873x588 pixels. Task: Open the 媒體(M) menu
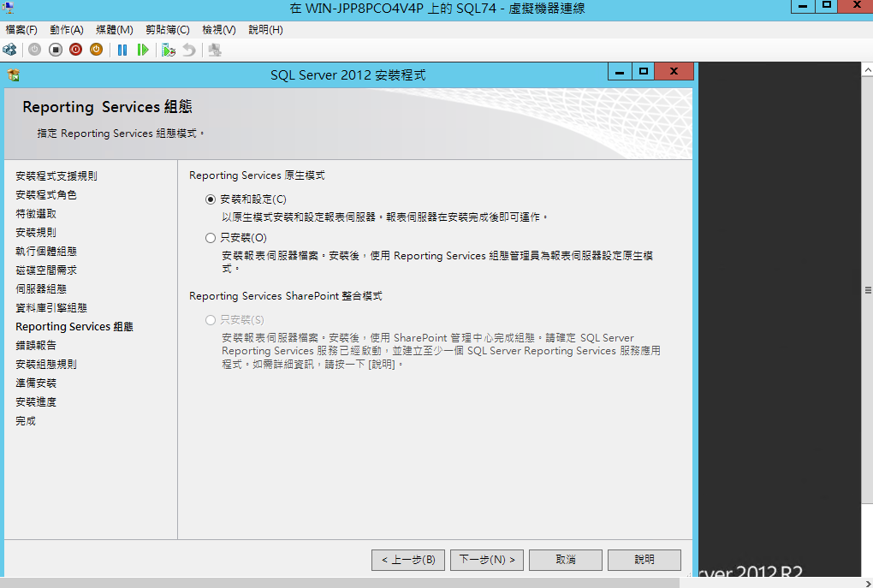[114, 30]
